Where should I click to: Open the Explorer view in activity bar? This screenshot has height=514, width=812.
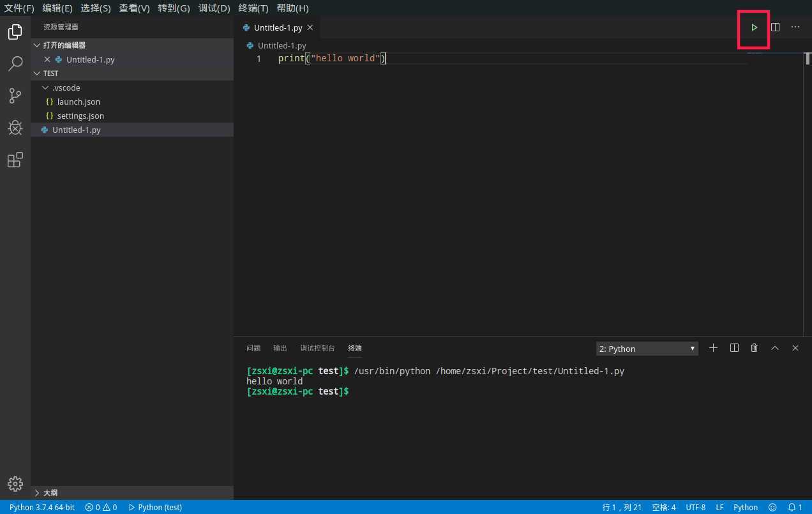pos(15,32)
